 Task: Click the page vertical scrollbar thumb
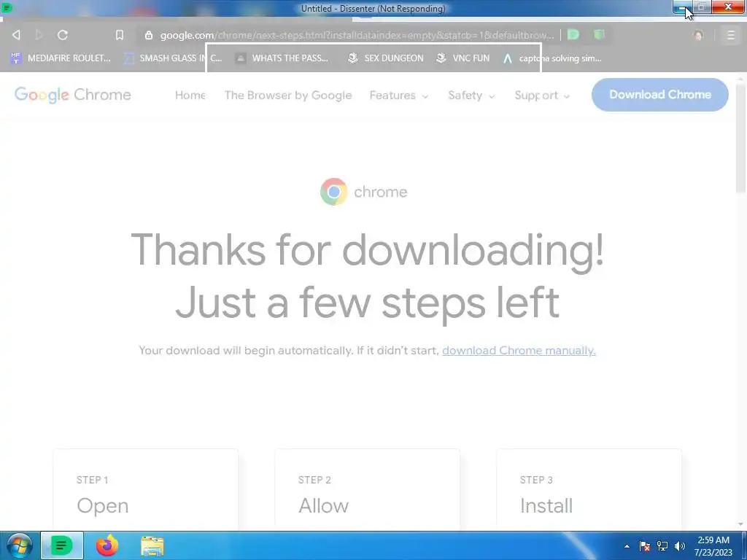[x=740, y=138]
